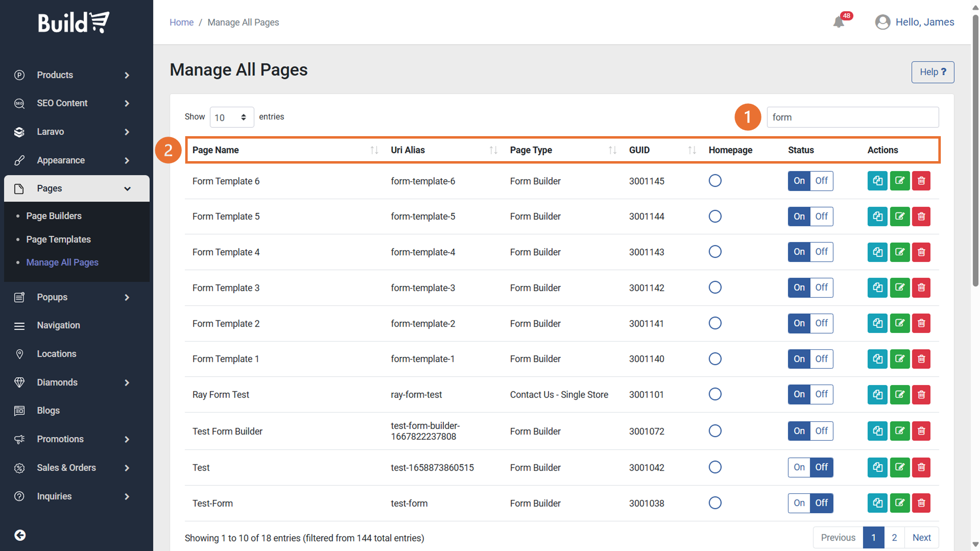The width and height of the screenshot is (980, 551).
Task: Click the collapse sidebar arrow icon
Action: (20, 535)
